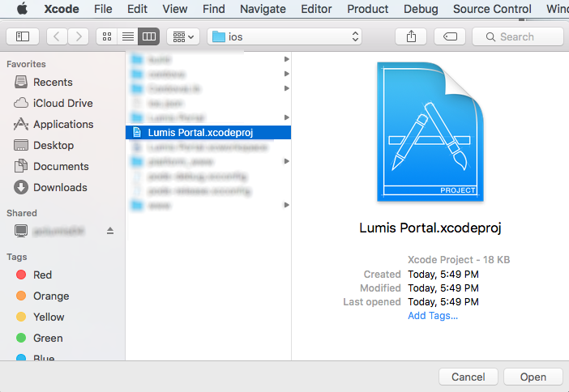
Task: Switch to list view
Action: click(x=128, y=36)
